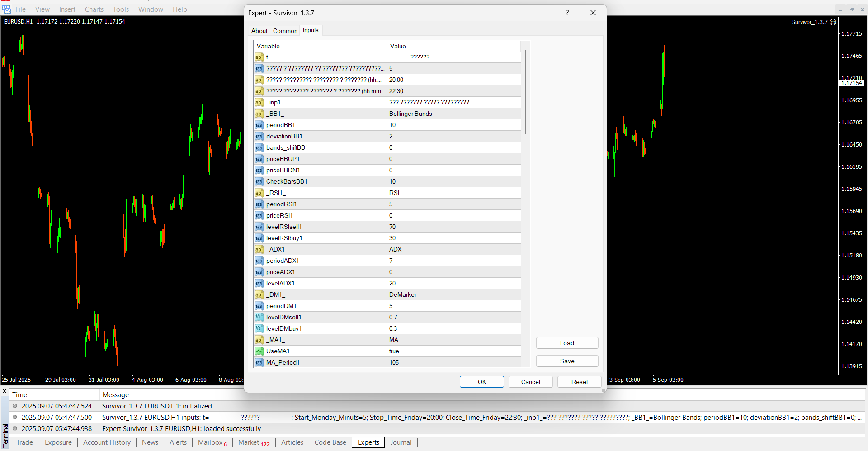Click the string icon beside _RSI1_
The width and height of the screenshot is (868, 451).
[x=259, y=193]
